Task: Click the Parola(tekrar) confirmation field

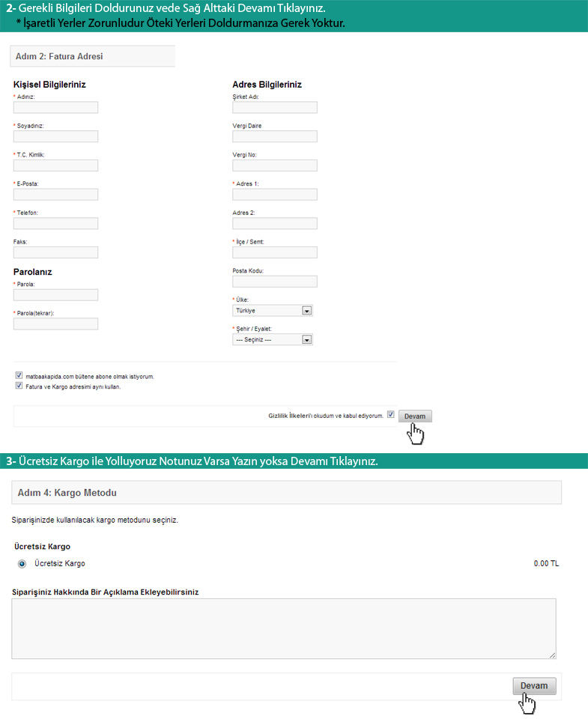Action: click(56, 324)
